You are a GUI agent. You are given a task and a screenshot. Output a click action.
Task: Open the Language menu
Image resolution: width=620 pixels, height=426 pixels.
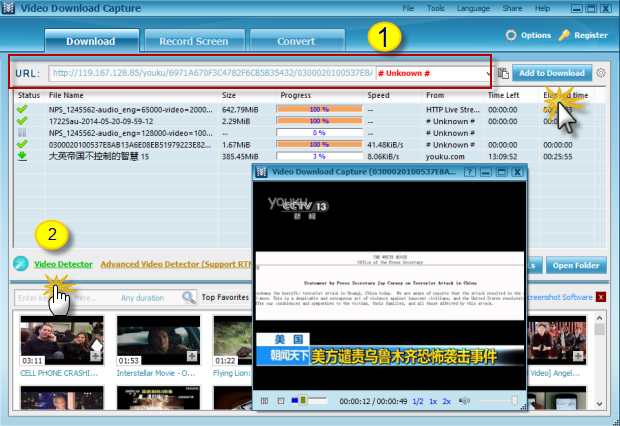[473, 8]
